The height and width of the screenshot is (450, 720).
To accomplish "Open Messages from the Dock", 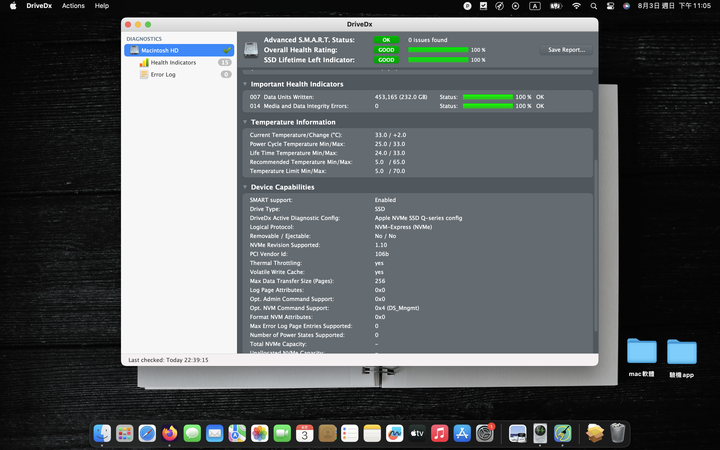I will tap(192, 433).
